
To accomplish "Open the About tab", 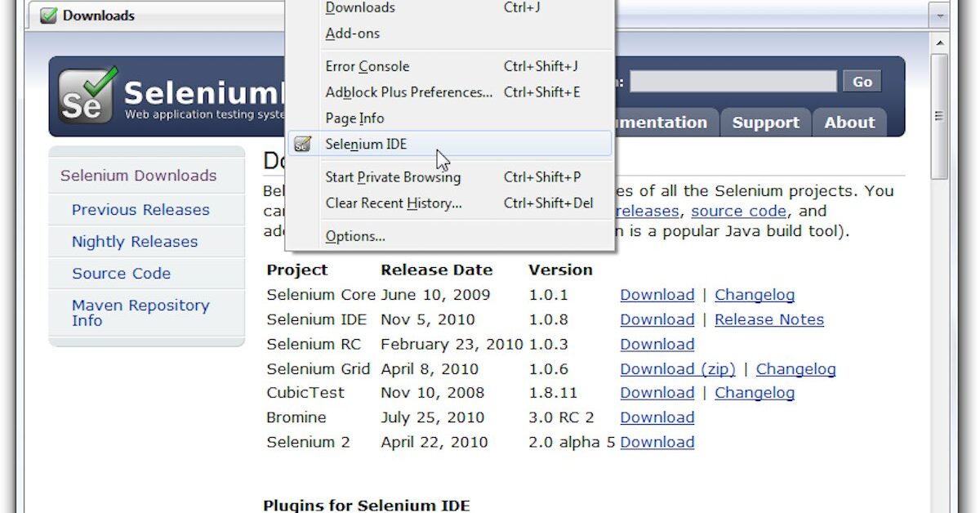I will pos(849,123).
